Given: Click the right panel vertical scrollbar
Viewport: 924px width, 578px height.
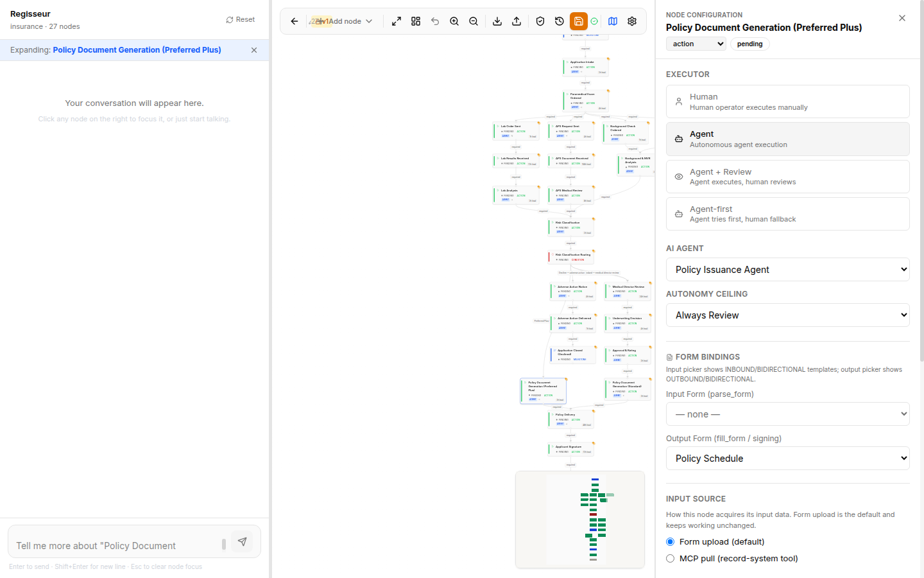Looking at the screenshot, I should click(x=921, y=180).
